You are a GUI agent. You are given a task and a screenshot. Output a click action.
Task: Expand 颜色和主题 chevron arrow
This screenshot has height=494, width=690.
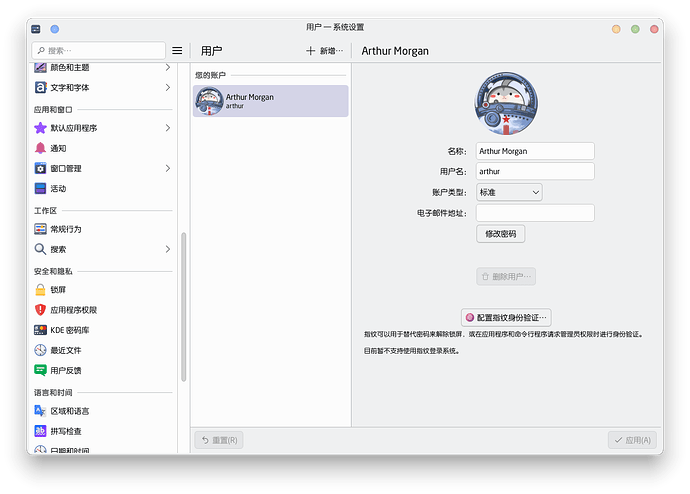click(168, 67)
